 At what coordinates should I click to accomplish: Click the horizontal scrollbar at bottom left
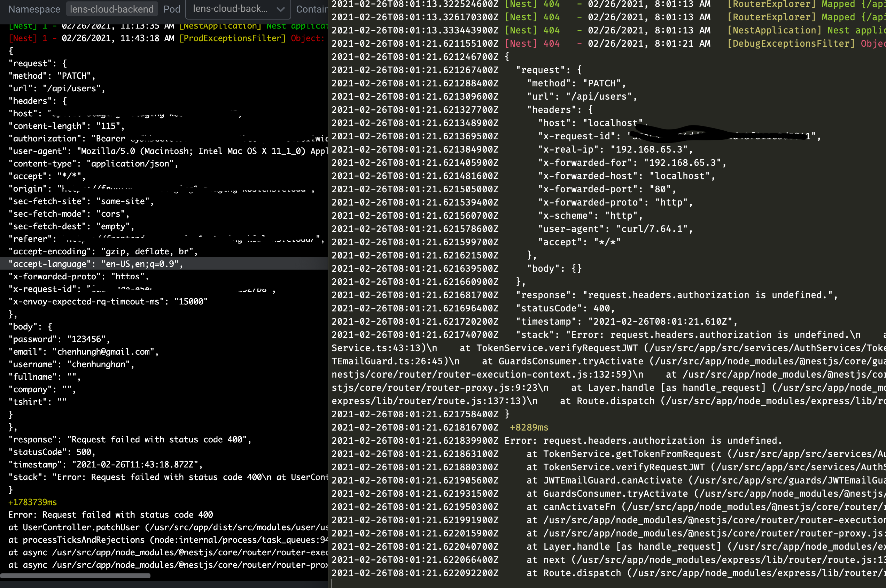(x=75, y=575)
